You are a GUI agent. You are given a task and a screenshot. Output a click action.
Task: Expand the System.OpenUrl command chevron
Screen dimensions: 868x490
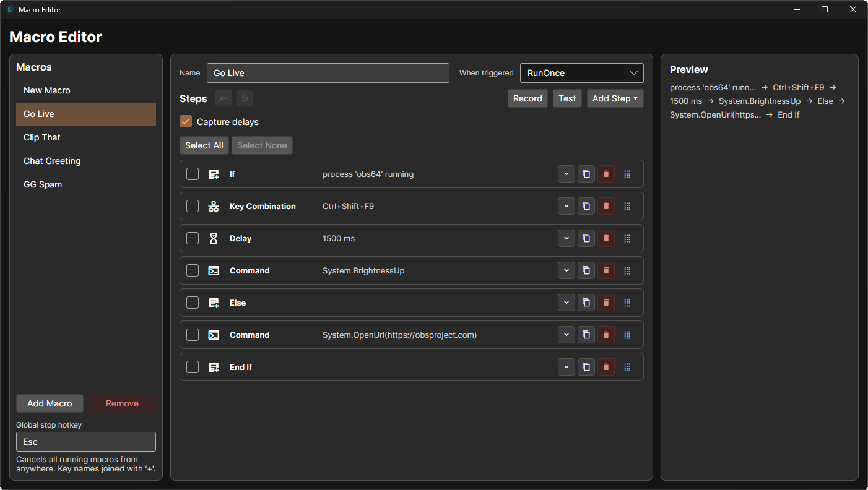point(566,335)
